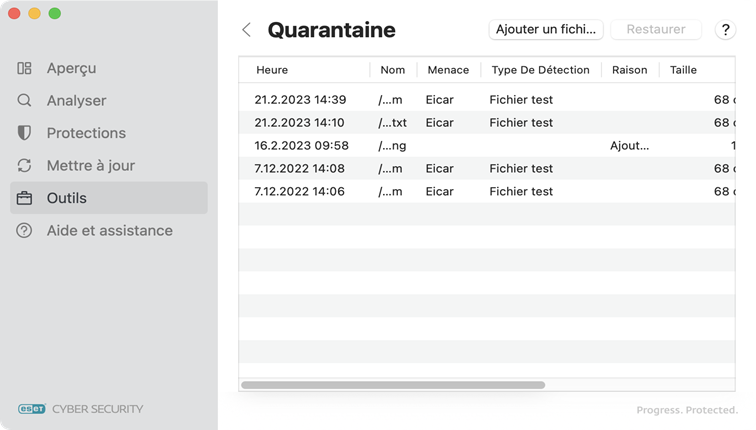Click the Aide et assistance question icon
Image resolution: width=756 pixels, height=430 pixels.
[25, 231]
